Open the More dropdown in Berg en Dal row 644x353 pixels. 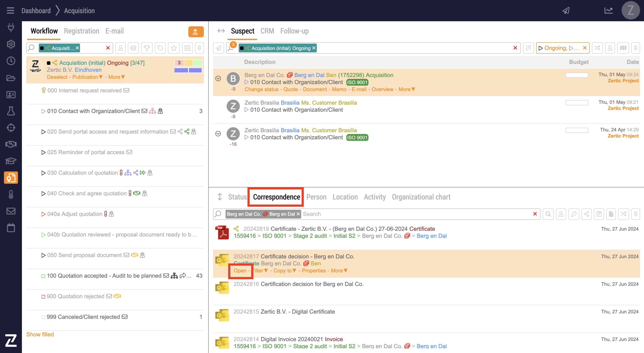[x=407, y=89]
